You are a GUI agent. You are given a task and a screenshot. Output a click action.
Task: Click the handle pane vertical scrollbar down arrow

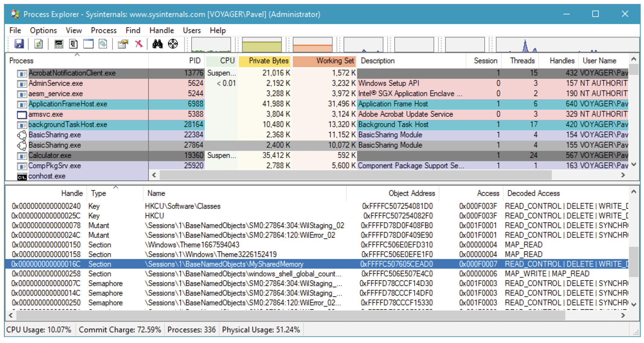click(634, 305)
